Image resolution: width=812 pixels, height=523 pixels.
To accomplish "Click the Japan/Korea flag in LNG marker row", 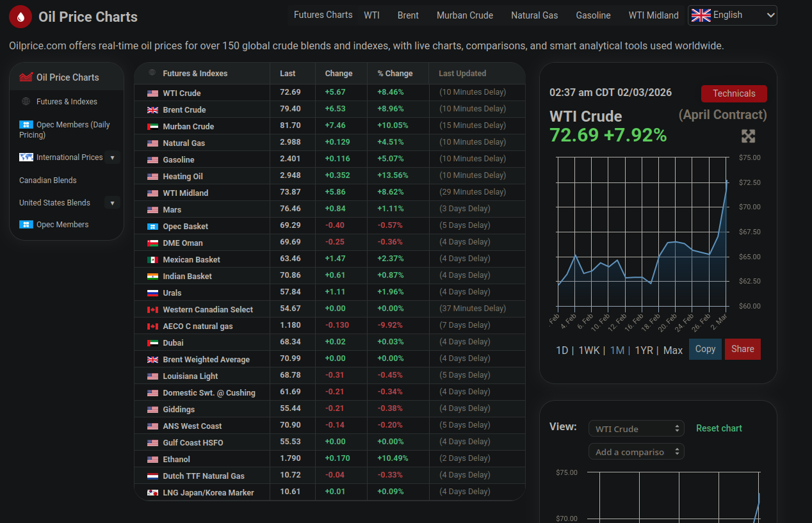I will (152, 493).
